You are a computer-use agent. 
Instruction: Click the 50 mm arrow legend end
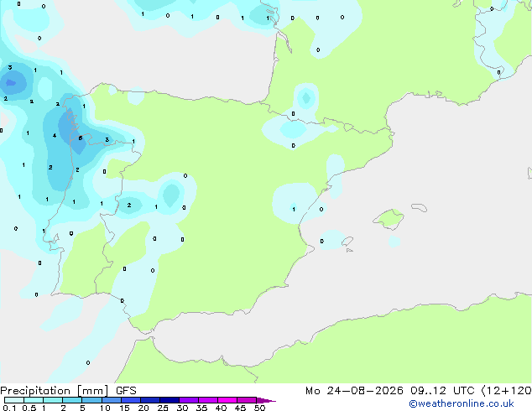[x=266, y=400]
